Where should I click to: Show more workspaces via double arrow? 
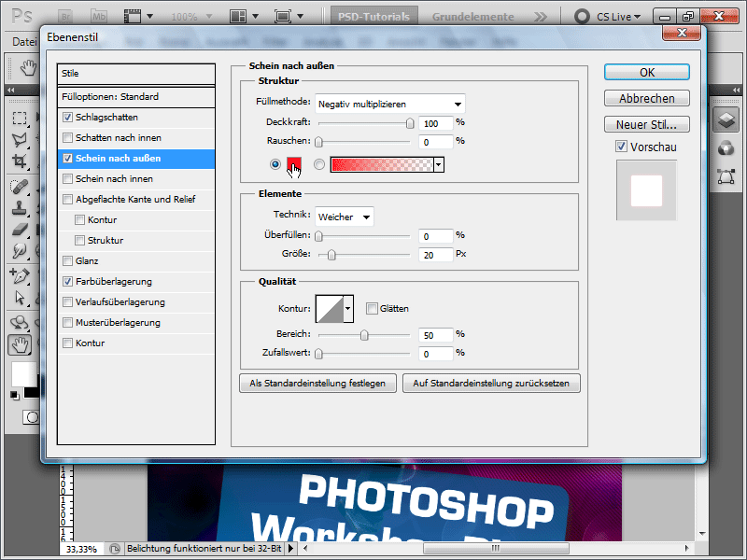click(541, 17)
